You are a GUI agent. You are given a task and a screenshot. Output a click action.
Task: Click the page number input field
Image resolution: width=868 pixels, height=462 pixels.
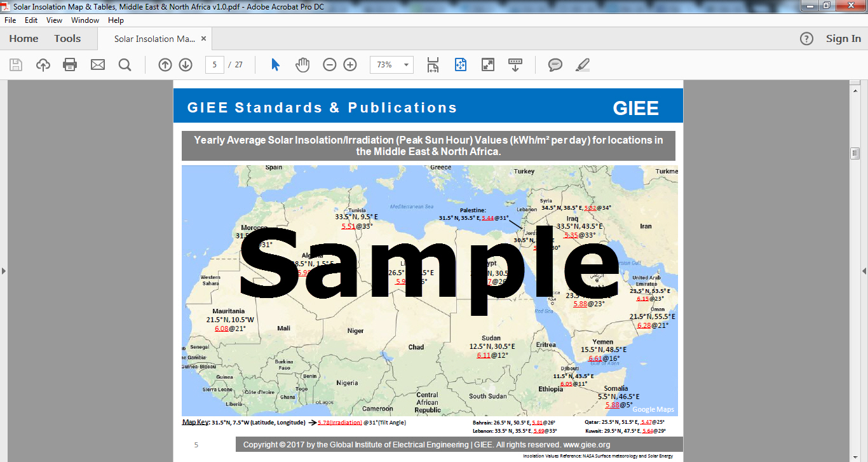[x=215, y=64]
